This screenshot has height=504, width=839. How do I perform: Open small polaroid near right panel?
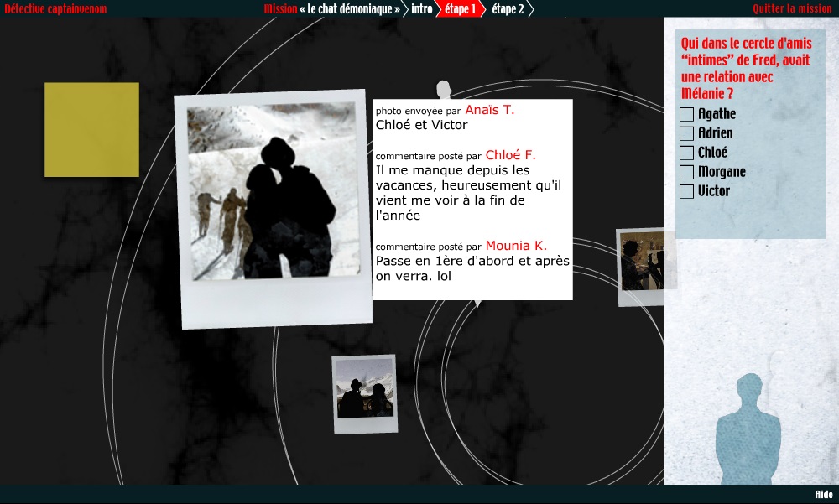click(642, 266)
